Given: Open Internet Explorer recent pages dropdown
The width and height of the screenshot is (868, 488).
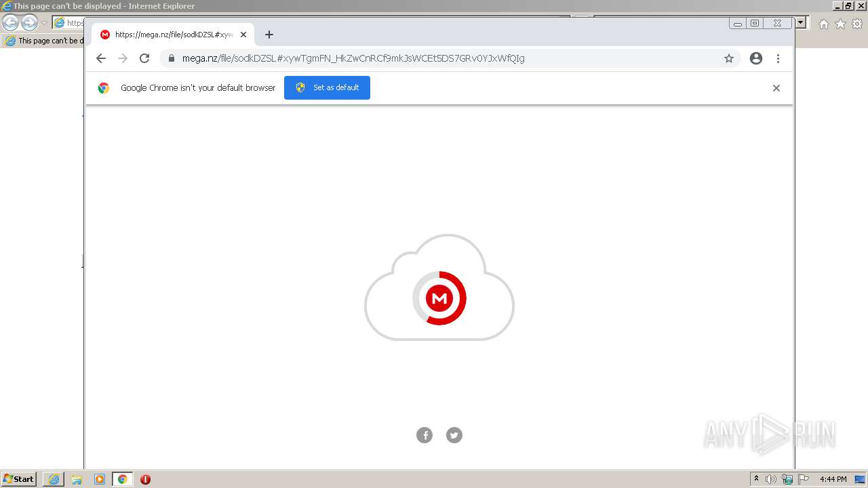Looking at the screenshot, I should [x=44, y=23].
